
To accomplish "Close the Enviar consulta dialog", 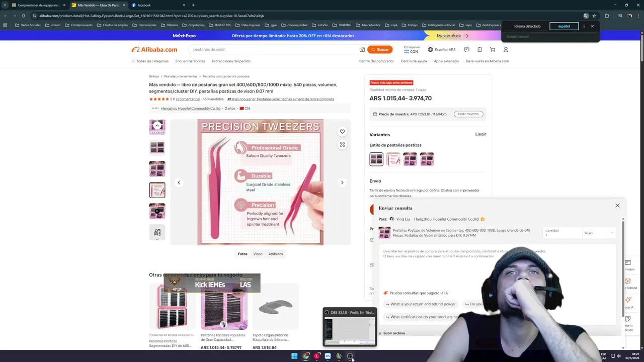I will [x=617, y=205].
